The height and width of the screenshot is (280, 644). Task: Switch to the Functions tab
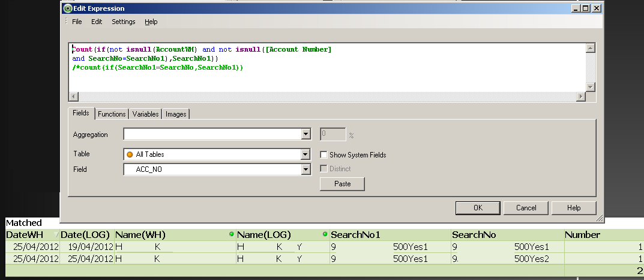112,114
